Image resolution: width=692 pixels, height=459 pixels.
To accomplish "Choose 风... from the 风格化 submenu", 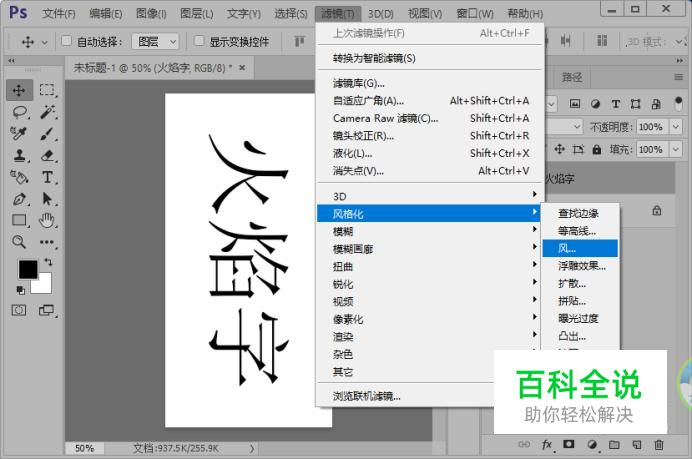I will [x=580, y=248].
